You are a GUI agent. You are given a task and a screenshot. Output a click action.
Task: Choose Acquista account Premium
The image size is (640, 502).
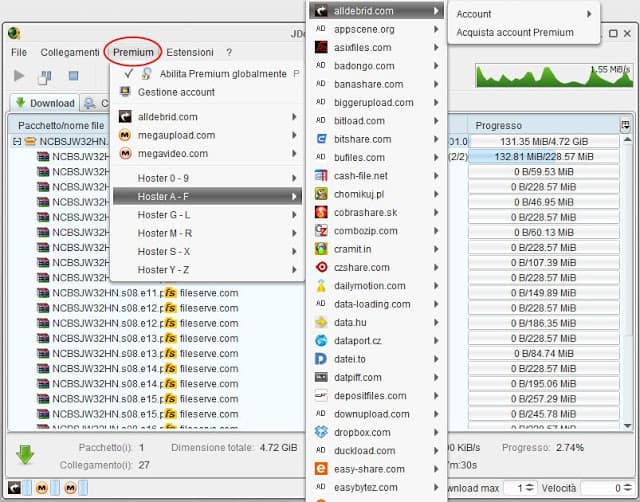pyautogui.click(x=515, y=32)
